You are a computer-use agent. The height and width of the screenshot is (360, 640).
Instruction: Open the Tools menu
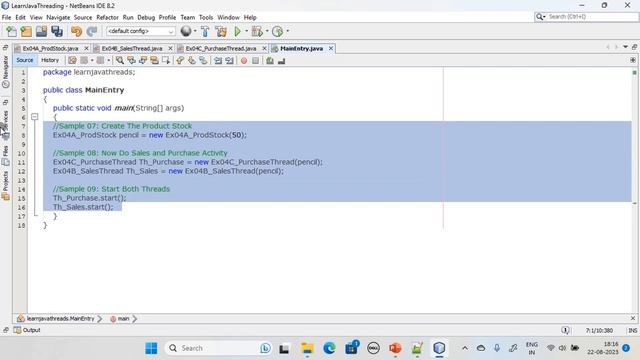[206, 18]
